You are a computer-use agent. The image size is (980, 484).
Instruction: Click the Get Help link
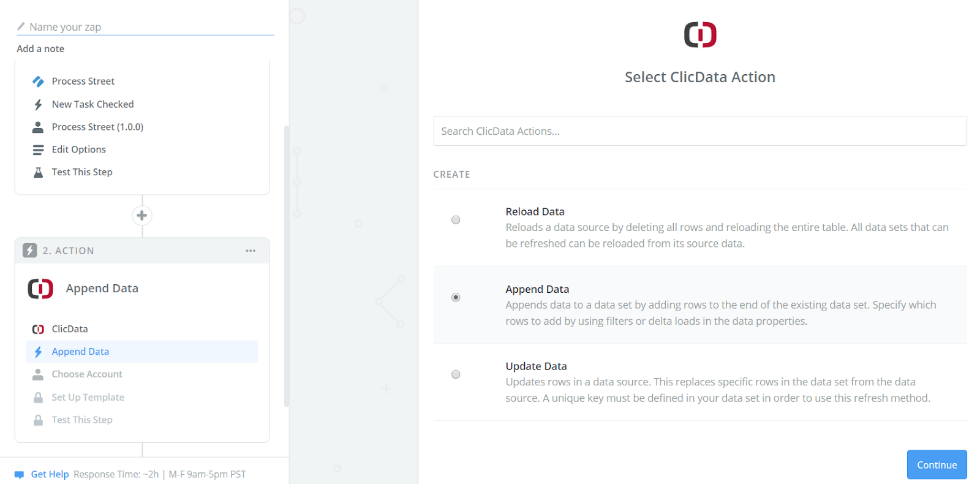coord(50,474)
